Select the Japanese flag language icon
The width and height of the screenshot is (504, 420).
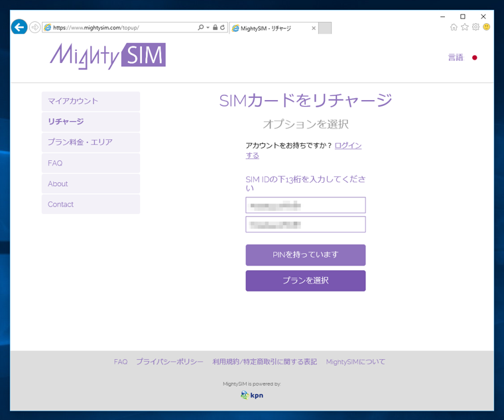coord(474,58)
